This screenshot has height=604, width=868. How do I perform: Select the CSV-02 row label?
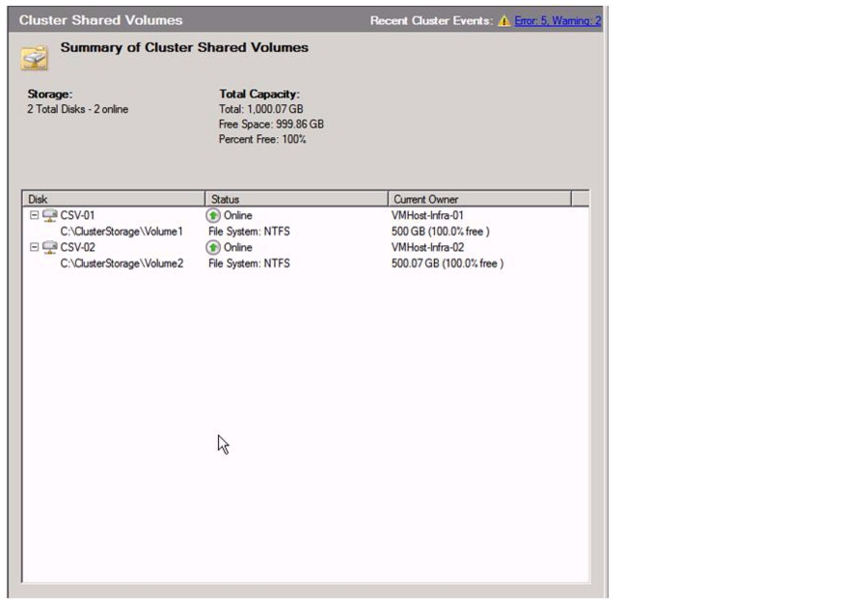tap(77, 247)
